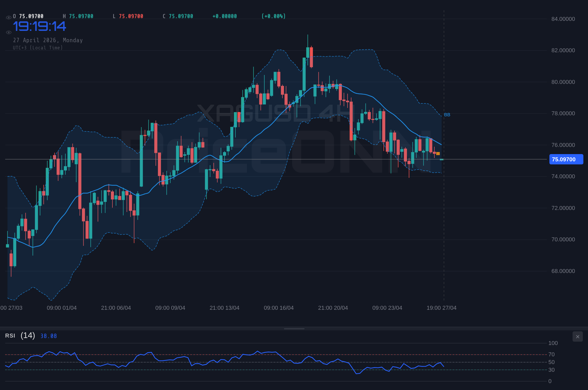Viewport: 588px width, 390px height.
Task: Click the UTC+3 (Local Time) label
Action: (38, 48)
